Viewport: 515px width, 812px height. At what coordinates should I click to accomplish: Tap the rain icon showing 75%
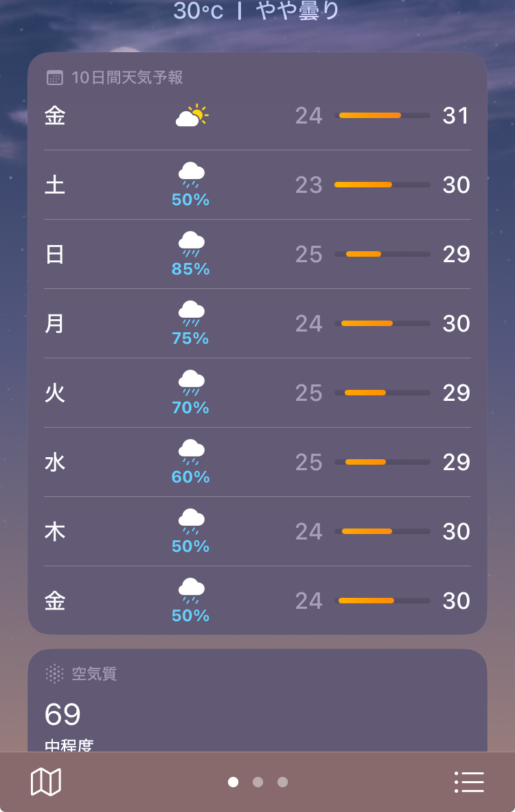coord(191,313)
